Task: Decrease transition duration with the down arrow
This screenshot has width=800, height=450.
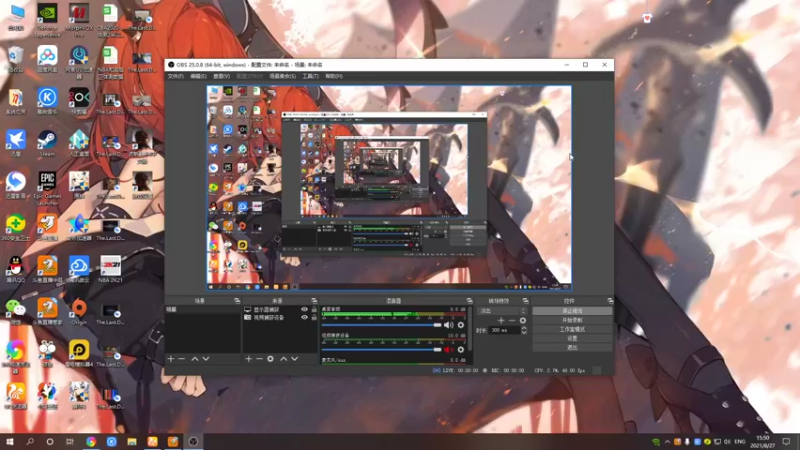Action: 524,333
